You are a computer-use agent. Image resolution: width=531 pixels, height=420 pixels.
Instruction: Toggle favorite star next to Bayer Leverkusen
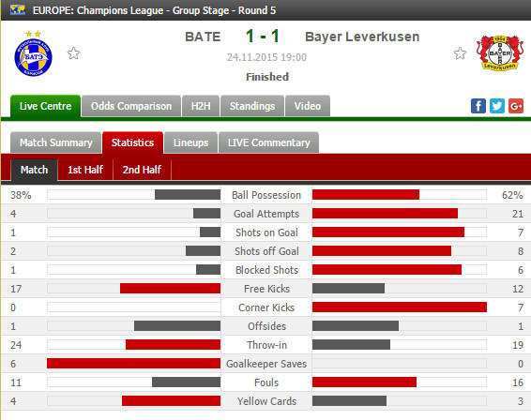[x=460, y=53]
